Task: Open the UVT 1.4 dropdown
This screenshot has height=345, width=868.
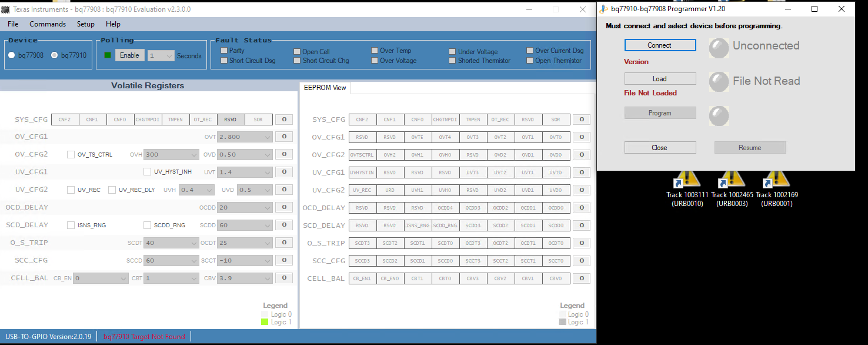Action: (x=245, y=172)
